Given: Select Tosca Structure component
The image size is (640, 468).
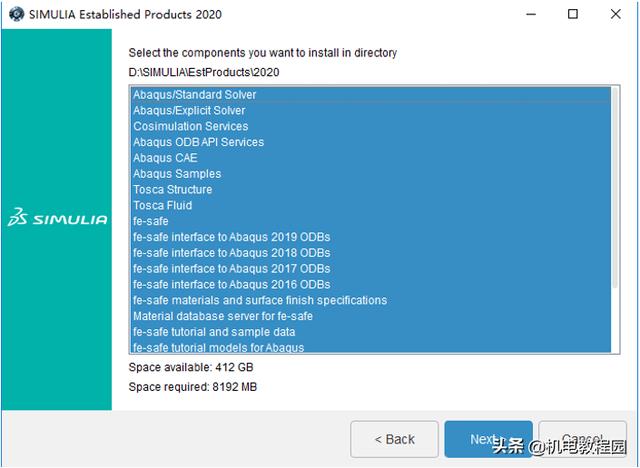Looking at the screenshot, I should [371, 190].
